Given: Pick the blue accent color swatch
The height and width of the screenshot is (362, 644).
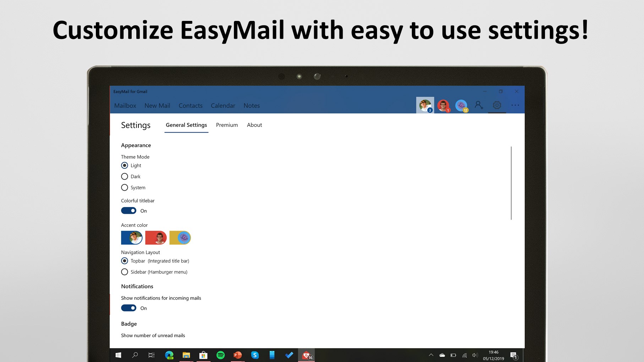Looking at the screenshot, I should [x=132, y=238].
